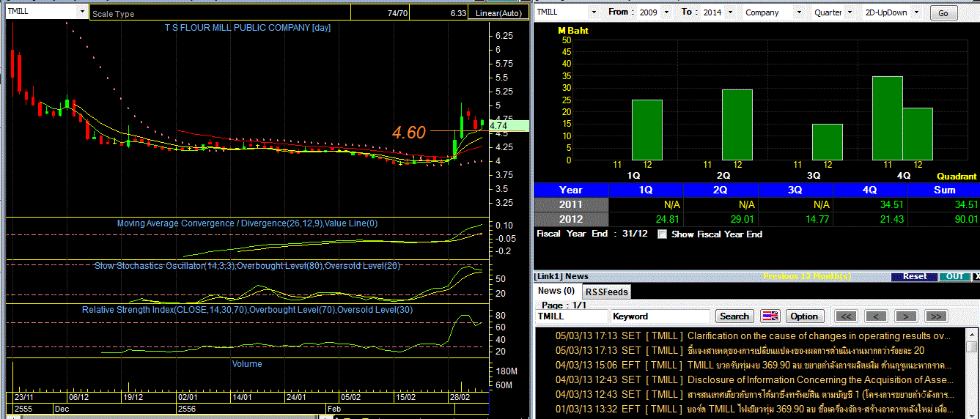This screenshot has width=980, height=419.
Task: Open the 2D-UpDown chart style dropdown
Action: click(x=916, y=12)
